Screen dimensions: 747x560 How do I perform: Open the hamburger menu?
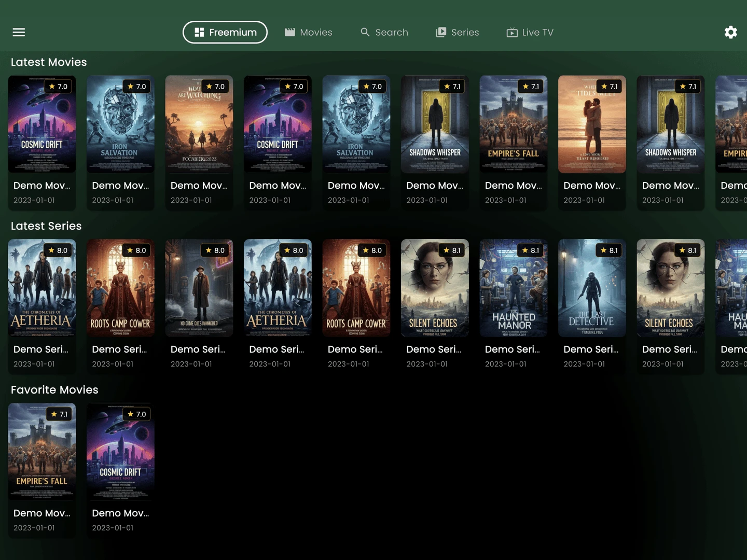(19, 32)
